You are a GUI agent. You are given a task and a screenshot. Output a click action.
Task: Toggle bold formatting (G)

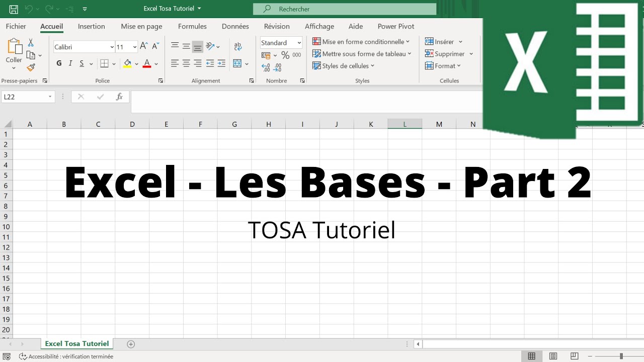point(59,63)
